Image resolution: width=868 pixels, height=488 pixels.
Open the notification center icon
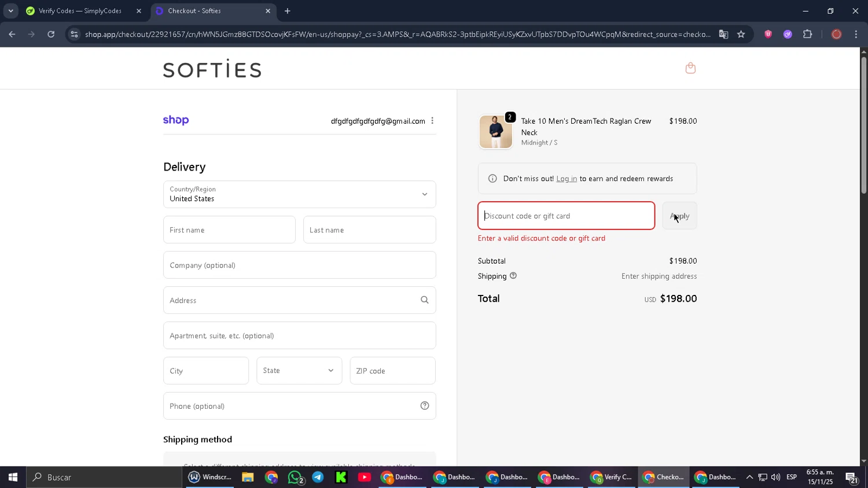pos(852,478)
